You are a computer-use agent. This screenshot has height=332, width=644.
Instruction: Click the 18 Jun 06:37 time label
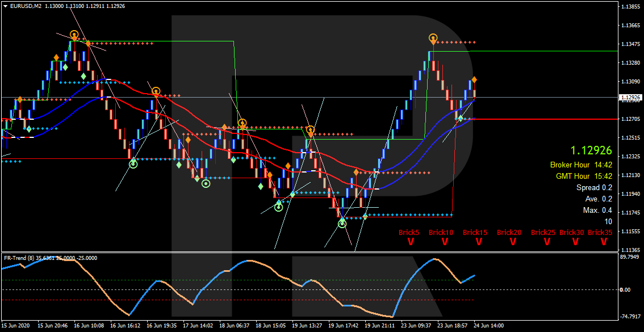pyautogui.click(x=235, y=325)
